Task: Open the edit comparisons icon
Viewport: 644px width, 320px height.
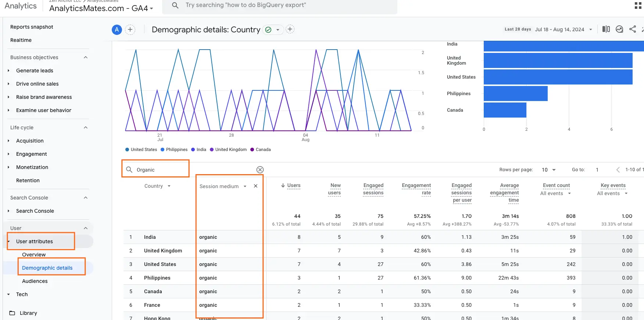Action: pos(606,29)
